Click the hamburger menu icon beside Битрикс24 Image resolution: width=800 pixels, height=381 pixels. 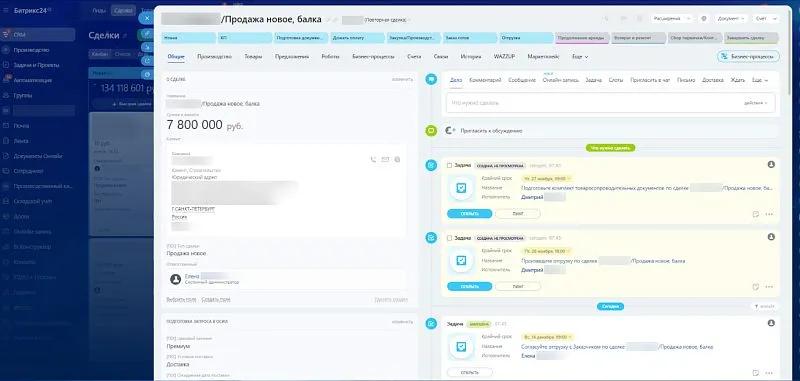(6, 10)
